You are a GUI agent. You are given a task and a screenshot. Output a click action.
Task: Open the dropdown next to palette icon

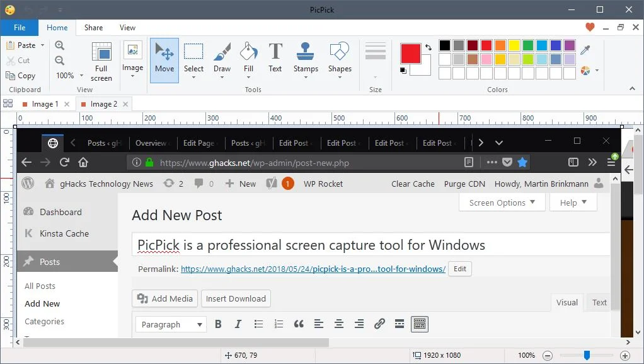(x=597, y=71)
